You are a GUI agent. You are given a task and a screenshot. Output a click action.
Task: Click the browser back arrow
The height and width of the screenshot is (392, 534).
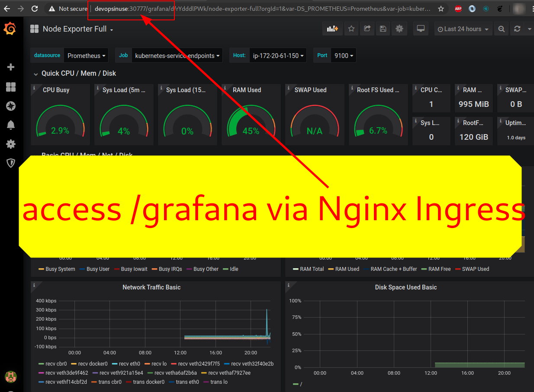click(7, 8)
